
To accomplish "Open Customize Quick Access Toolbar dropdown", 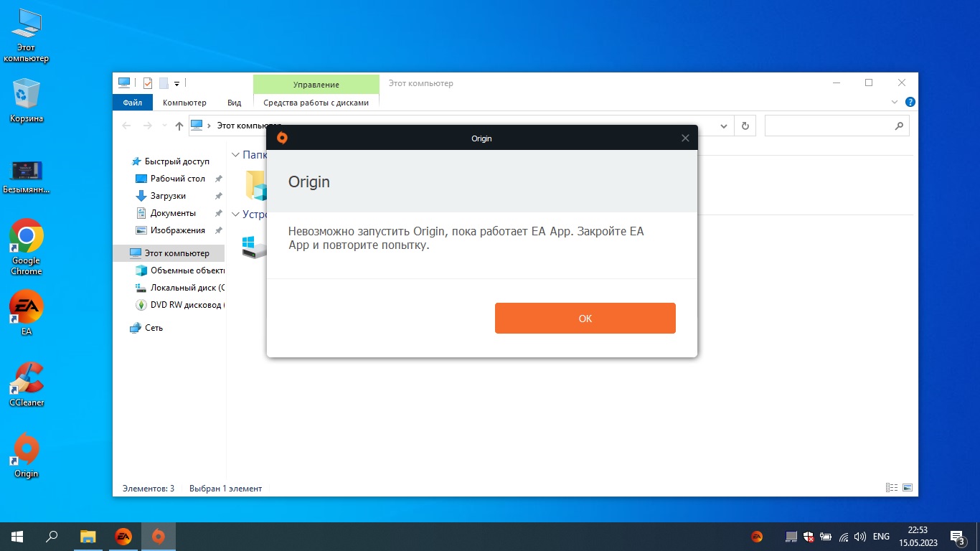I will (176, 83).
